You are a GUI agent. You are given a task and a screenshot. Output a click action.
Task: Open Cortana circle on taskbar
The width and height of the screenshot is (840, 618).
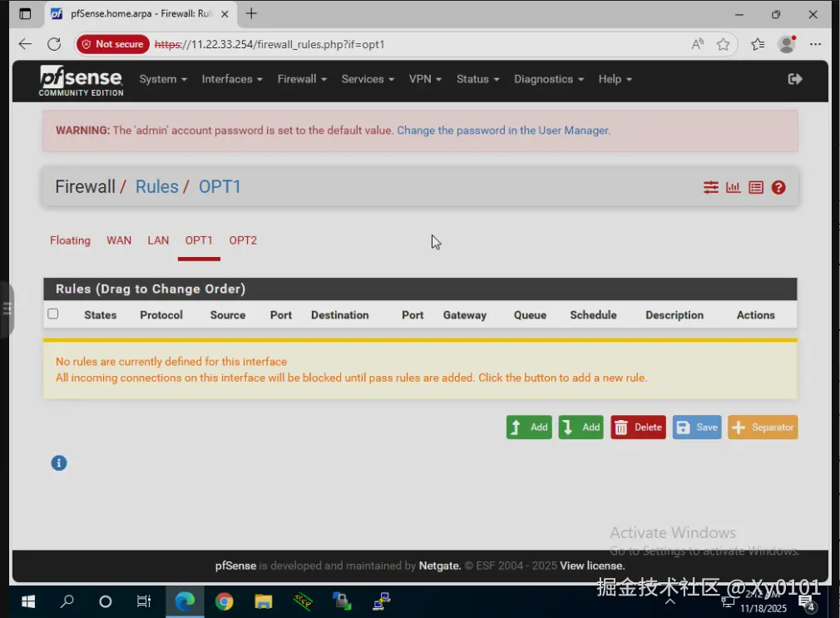tap(106, 601)
